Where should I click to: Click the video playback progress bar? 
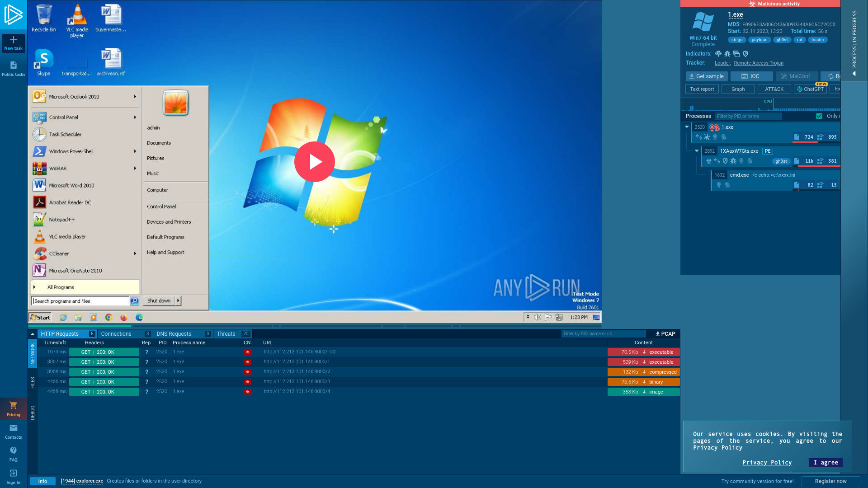(x=314, y=326)
